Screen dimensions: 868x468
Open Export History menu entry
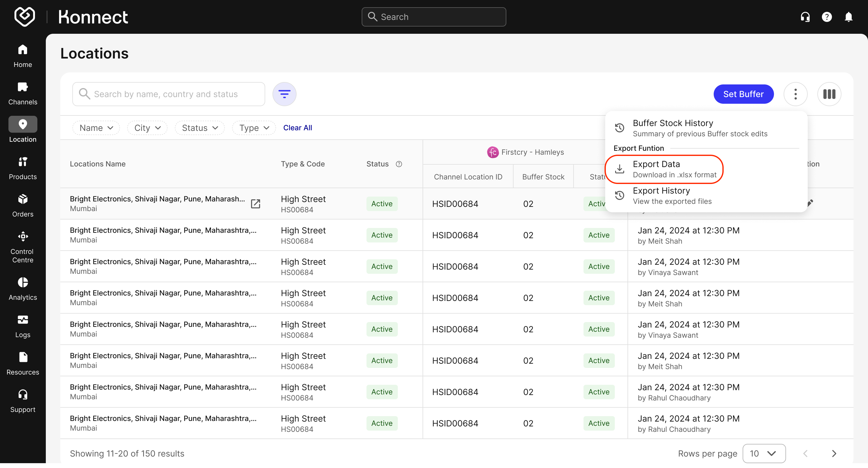click(x=706, y=196)
